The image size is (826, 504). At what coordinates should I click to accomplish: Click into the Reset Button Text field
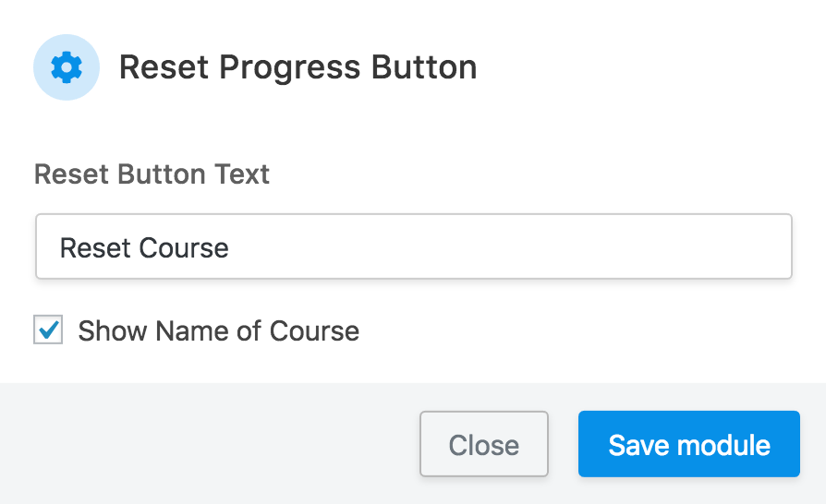coord(413,246)
